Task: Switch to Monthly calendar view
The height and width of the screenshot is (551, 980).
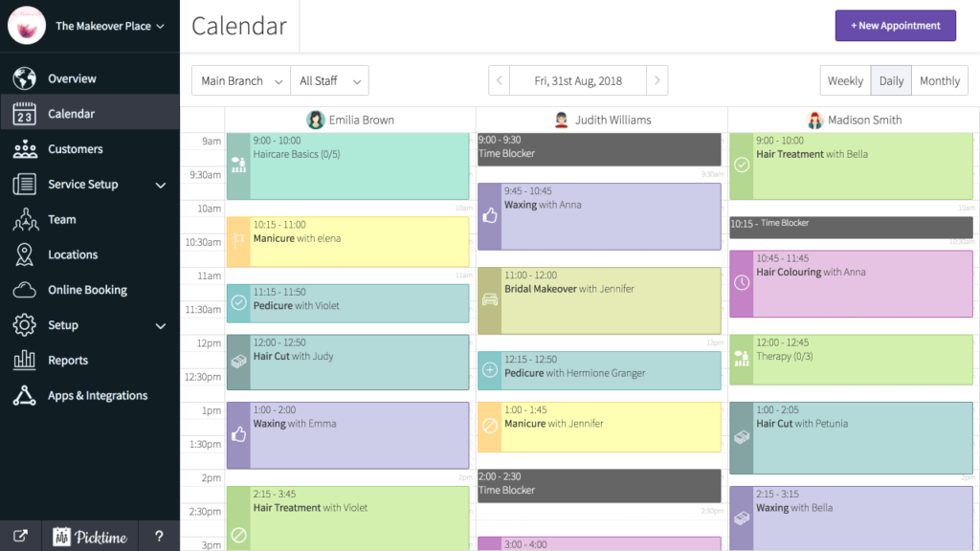Action: [940, 80]
